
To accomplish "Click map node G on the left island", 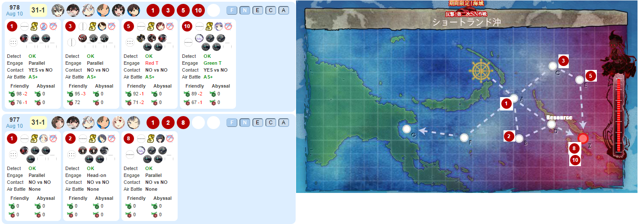I will pyautogui.click(x=406, y=129).
